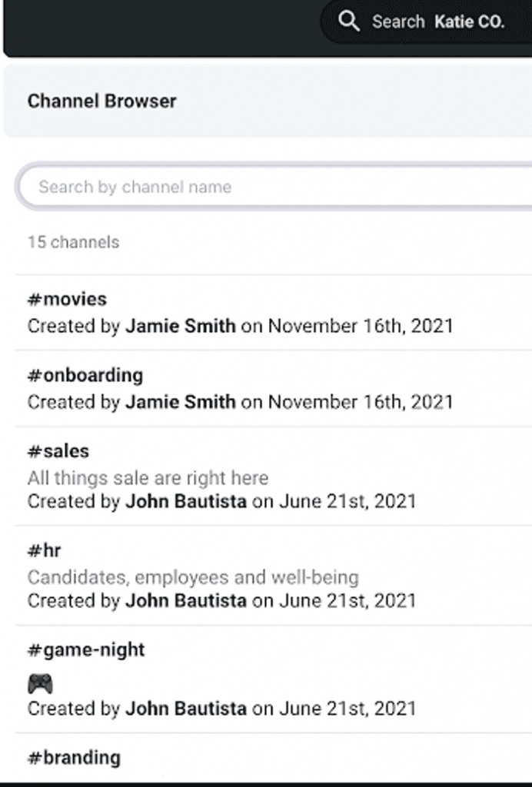Click John Bautista in #hr row

coord(186,600)
